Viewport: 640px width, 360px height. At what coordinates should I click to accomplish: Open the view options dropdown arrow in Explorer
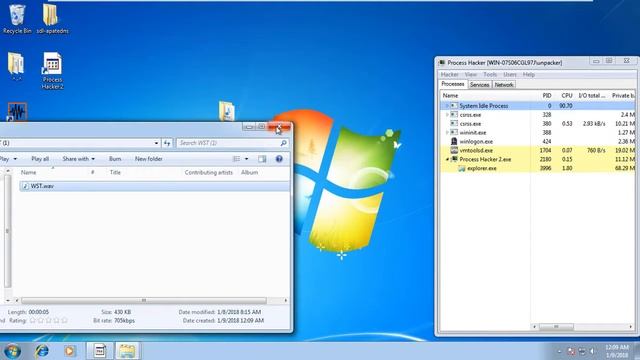pos(246,159)
